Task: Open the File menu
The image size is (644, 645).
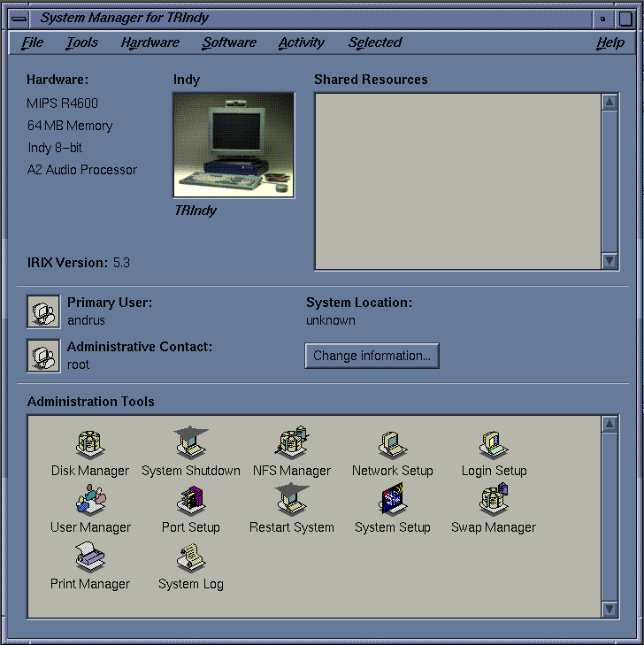Action: coord(33,42)
